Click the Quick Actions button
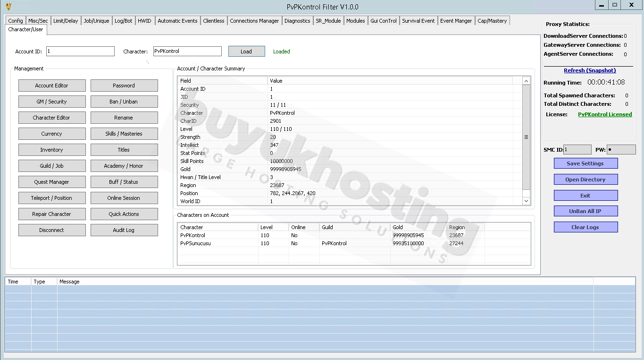644x360 pixels. click(x=124, y=214)
